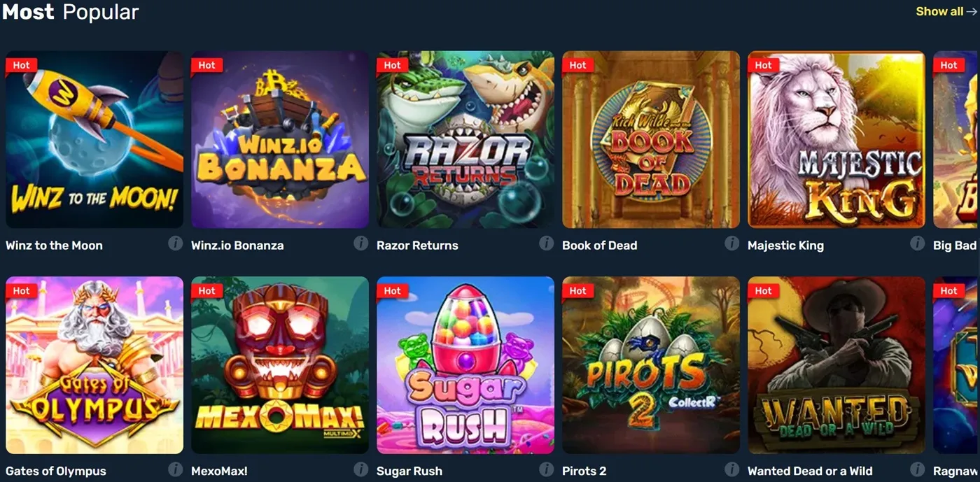The image size is (980, 482).
Task: Click the Sugar Rush info icon
Action: pyautogui.click(x=546, y=469)
